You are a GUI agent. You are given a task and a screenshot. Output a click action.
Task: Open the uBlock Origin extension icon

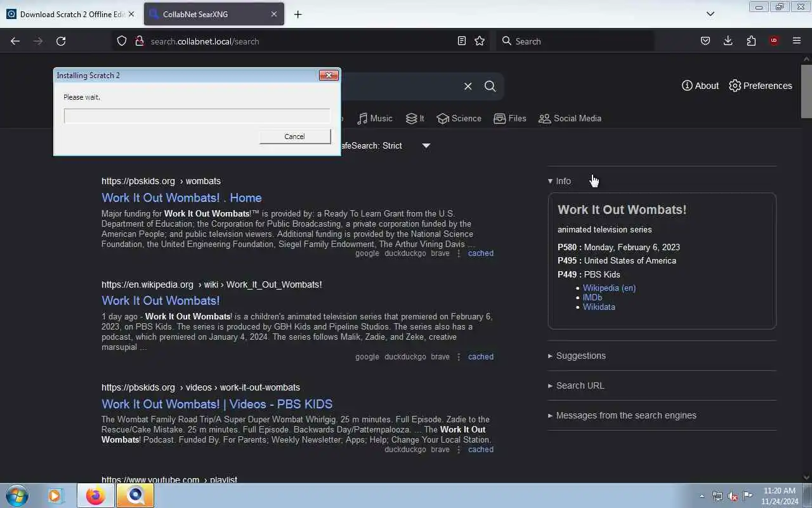click(x=774, y=41)
